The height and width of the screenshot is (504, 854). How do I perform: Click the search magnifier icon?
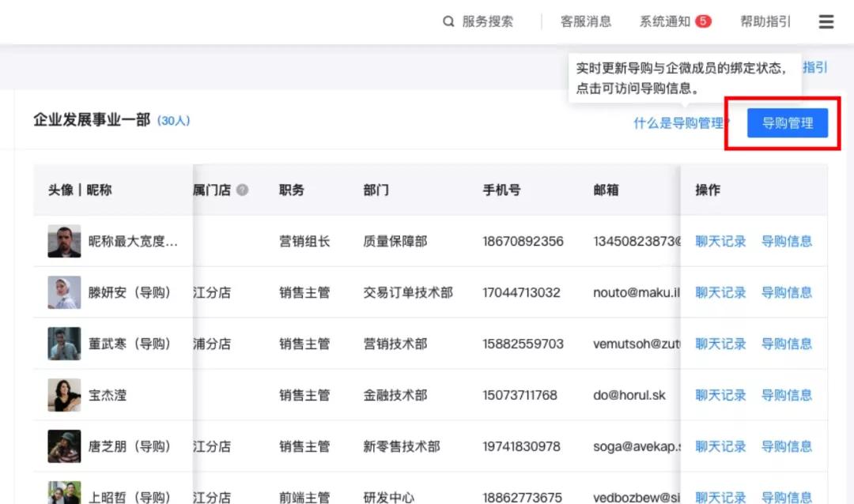click(448, 21)
